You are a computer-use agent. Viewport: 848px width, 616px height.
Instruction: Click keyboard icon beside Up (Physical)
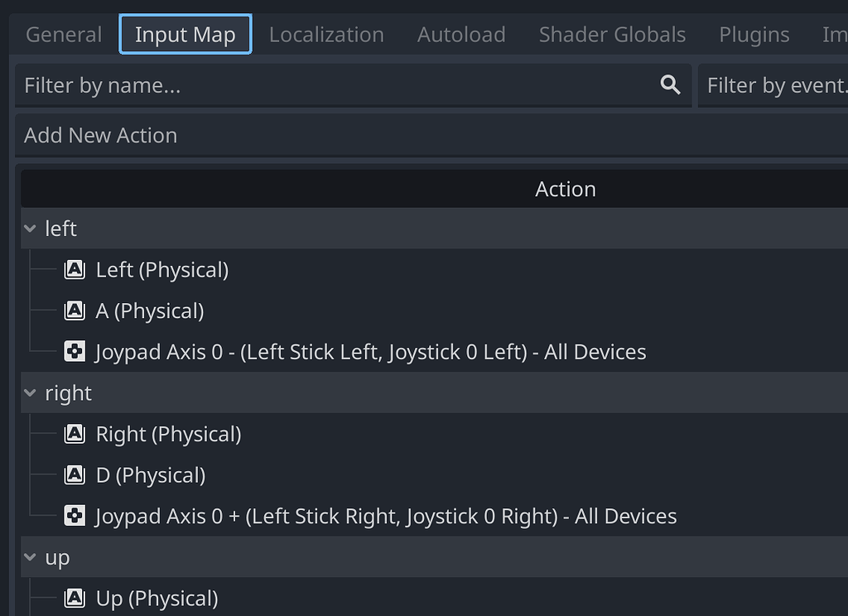(x=75, y=598)
